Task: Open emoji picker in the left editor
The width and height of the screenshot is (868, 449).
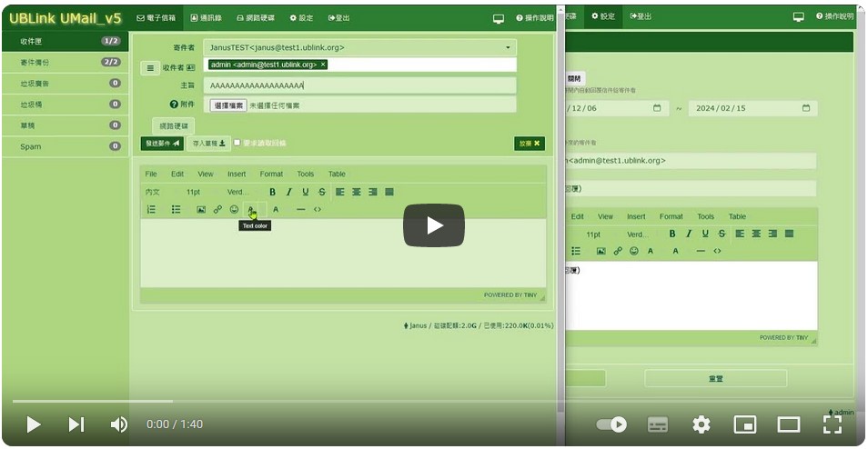Action: point(234,210)
